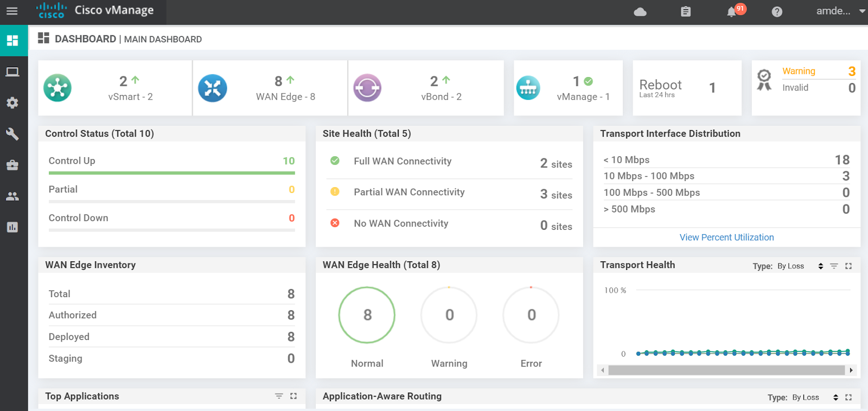
Task: Open the help question mark icon
Action: coord(777,12)
